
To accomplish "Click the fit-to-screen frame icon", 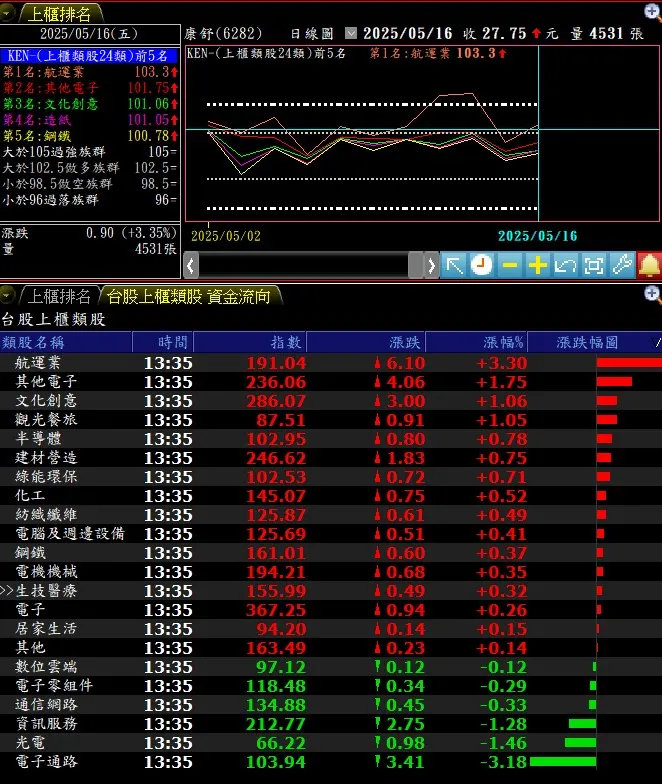I will click(x=594, y=265).
